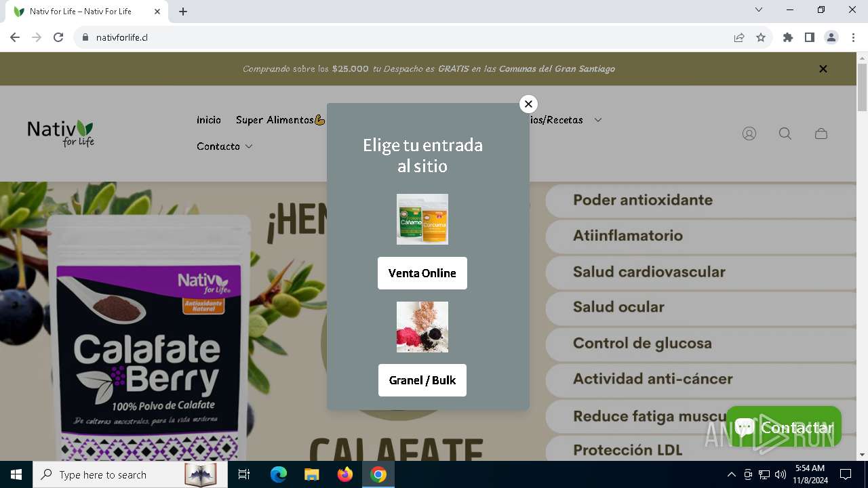Open the account login icon
The height and width of the screenshot is (488, 868).
(x=749, y=134)
